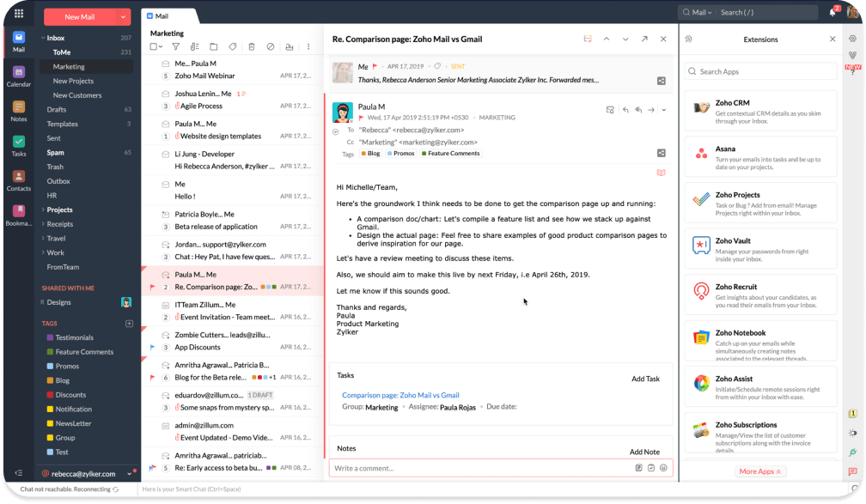Open email in new window arrow icon
Screen dimensions: 866x504
point(644,39)
